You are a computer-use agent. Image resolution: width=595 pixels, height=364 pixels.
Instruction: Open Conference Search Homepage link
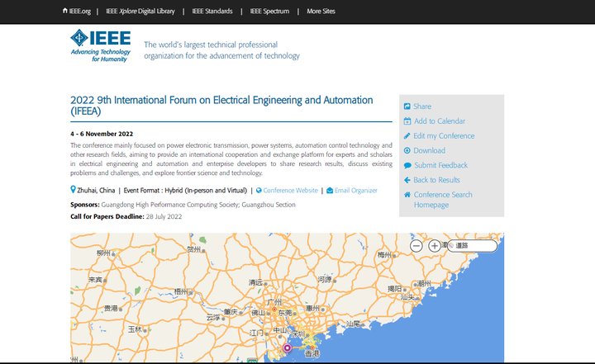click(x=443, y=200)
